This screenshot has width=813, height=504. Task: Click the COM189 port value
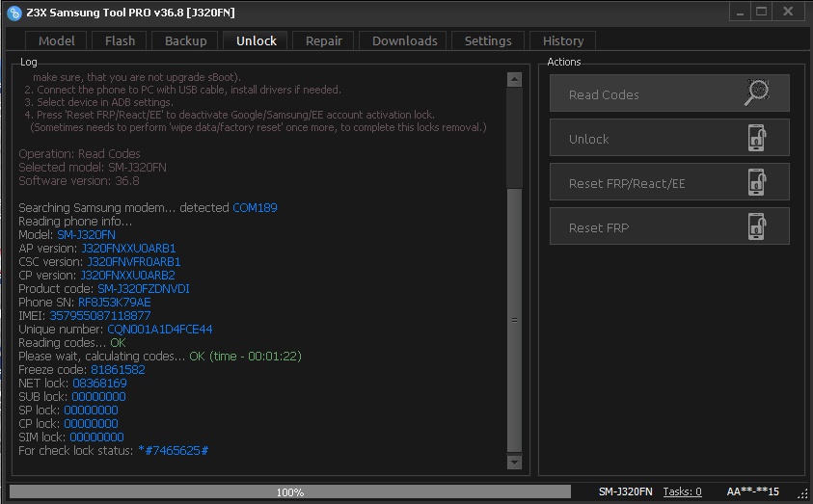(x=255, y=208)
